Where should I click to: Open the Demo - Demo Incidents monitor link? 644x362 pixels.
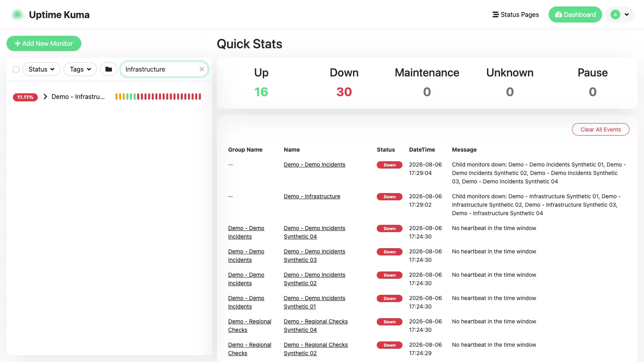314,165
